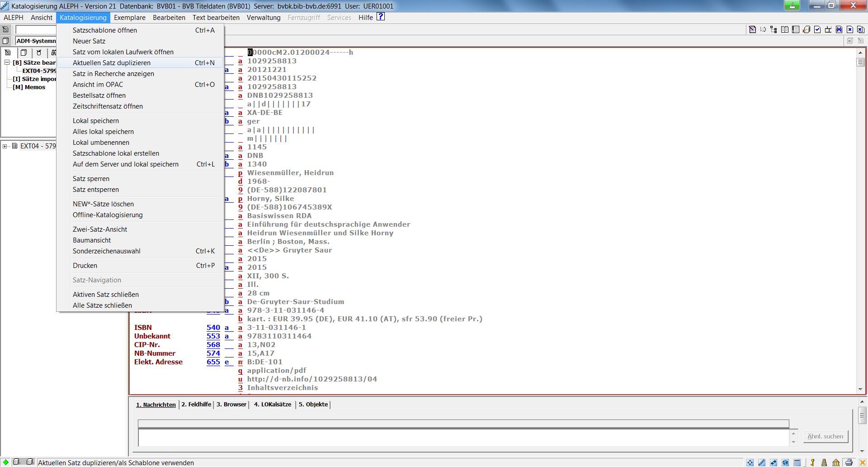
Task: Click the record editor scrollbar down arrow
Action: [x=860, y=389]
